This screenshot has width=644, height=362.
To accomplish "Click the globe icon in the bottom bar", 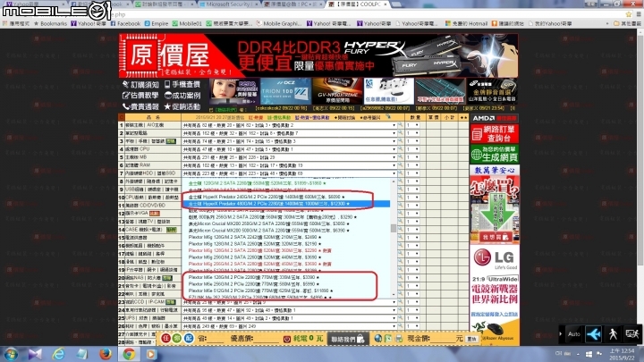I will [x=377, y=339].
